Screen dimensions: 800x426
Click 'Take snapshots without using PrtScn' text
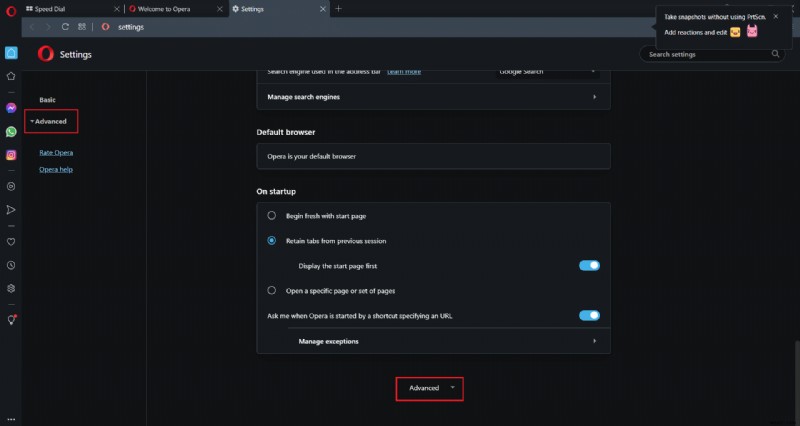714,17
